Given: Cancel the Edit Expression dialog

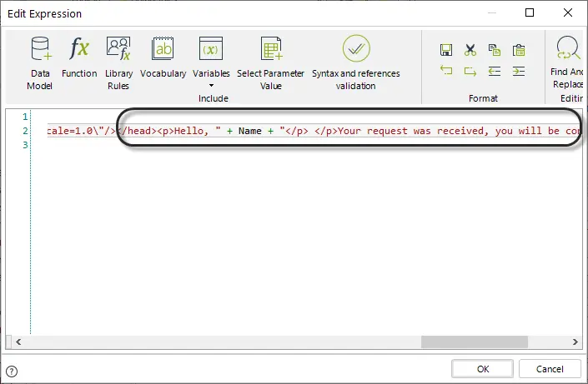Looking at the screenshot, I should [550, 369].
